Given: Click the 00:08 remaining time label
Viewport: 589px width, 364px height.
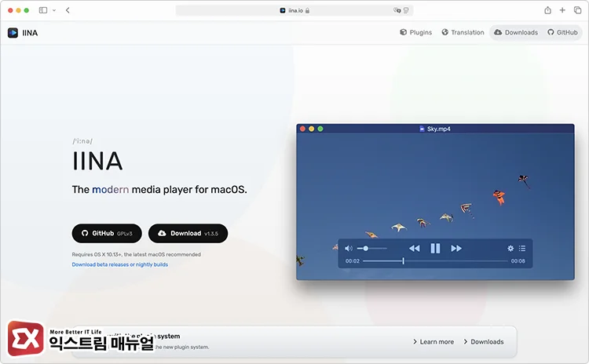Looking at the screenshot, I should coord(518,261).
